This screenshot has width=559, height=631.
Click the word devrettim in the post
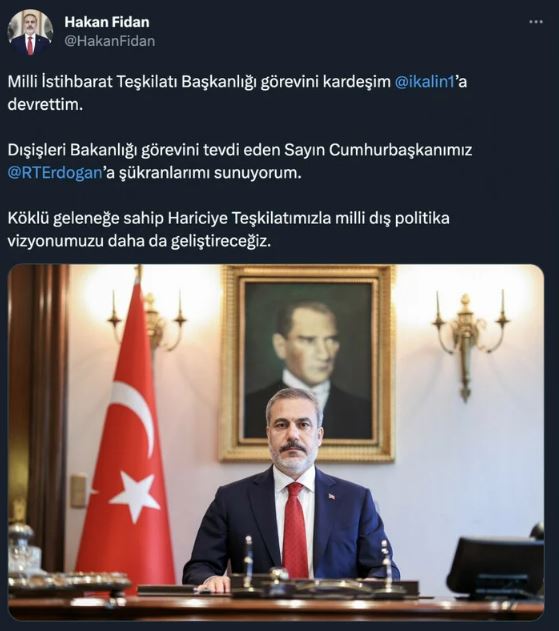(45, 105)
